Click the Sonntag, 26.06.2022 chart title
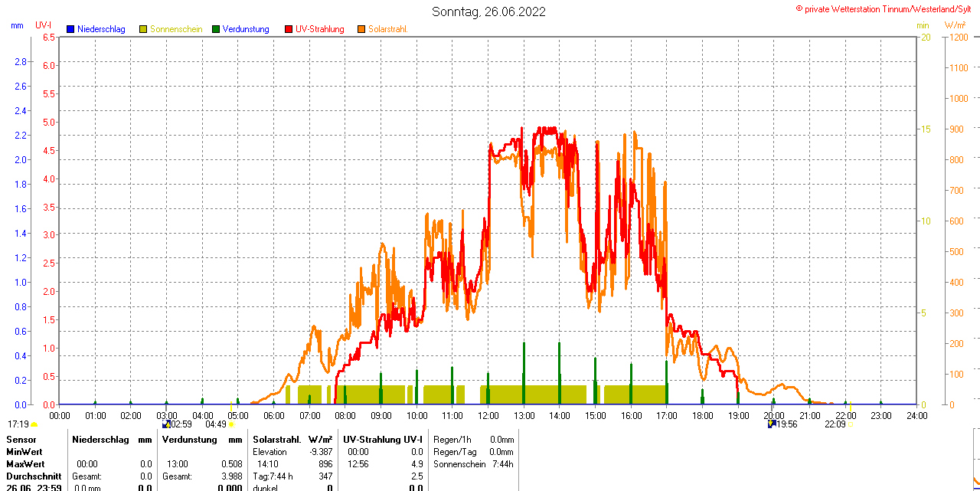This screenshot has width=980, height=491. tap(489, 11)
